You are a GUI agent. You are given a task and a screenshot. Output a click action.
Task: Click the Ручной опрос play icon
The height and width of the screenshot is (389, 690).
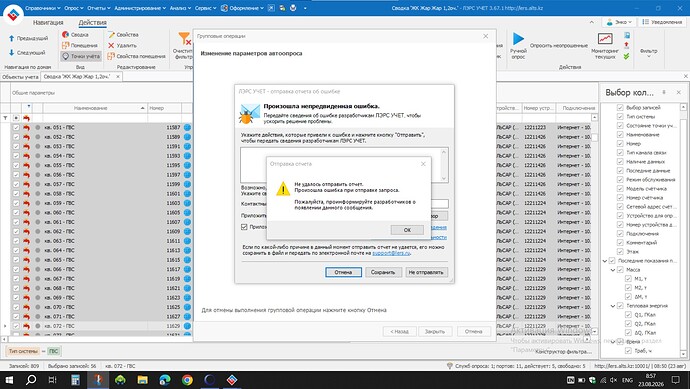tap(518, 39)
